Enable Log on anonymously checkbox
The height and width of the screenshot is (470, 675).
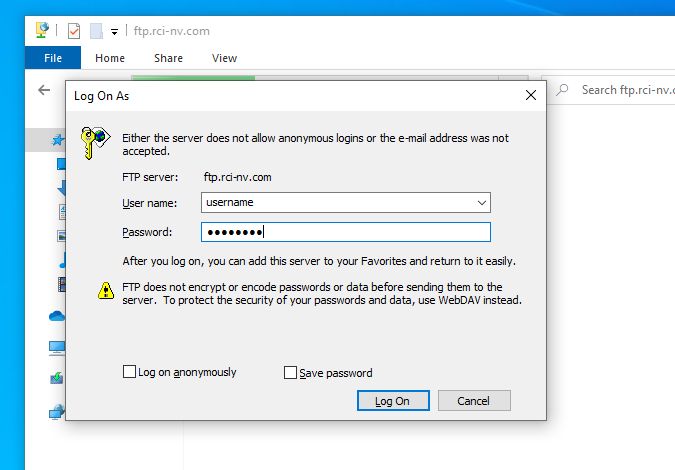[129, 371]
